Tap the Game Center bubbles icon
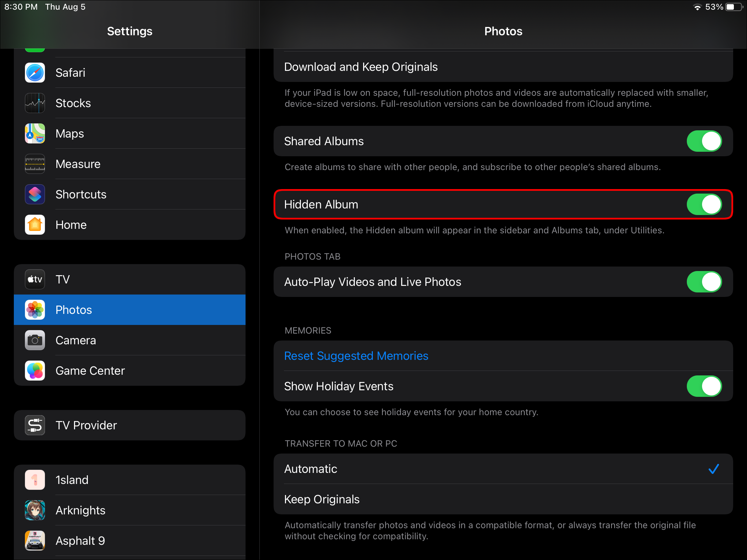This screenshot has width=747, height=560. [35, 371]
